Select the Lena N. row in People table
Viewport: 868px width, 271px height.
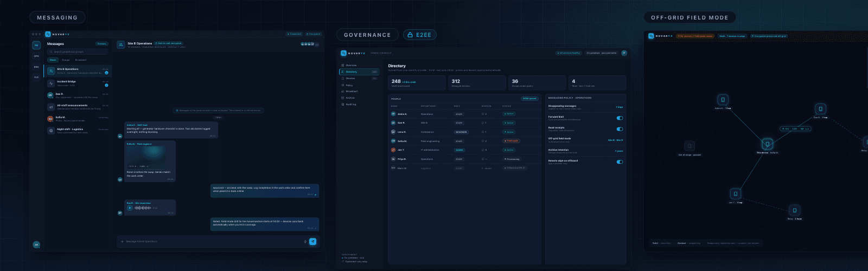465,132
